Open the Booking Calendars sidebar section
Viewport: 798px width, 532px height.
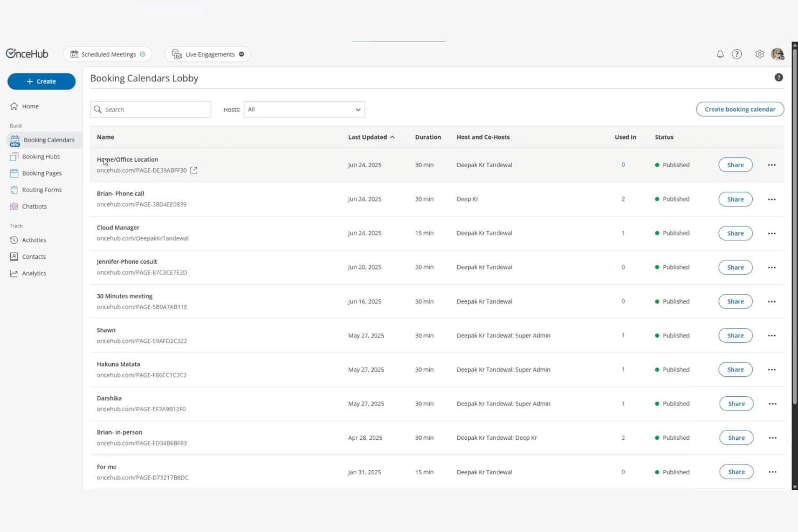click(x=49, y=140)
